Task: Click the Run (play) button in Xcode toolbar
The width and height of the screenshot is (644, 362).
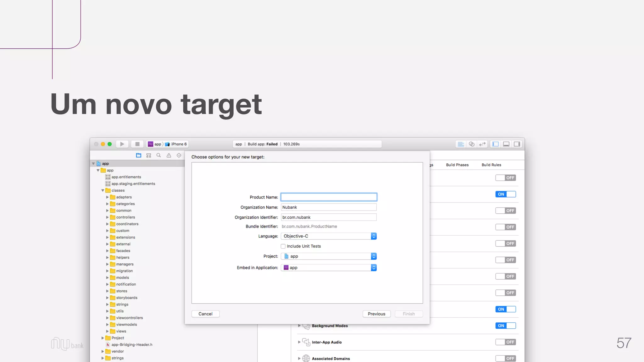Action: click(122, 144)
